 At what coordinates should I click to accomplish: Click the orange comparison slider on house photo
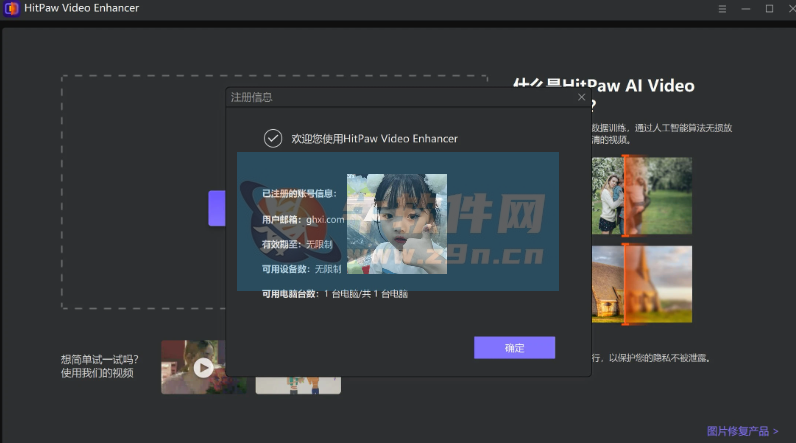tap(626, 284)
